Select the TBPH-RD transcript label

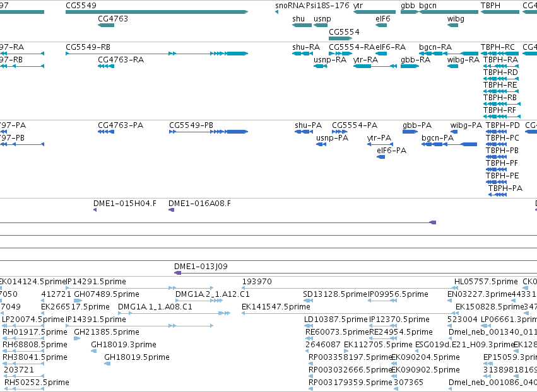[500, 72]
